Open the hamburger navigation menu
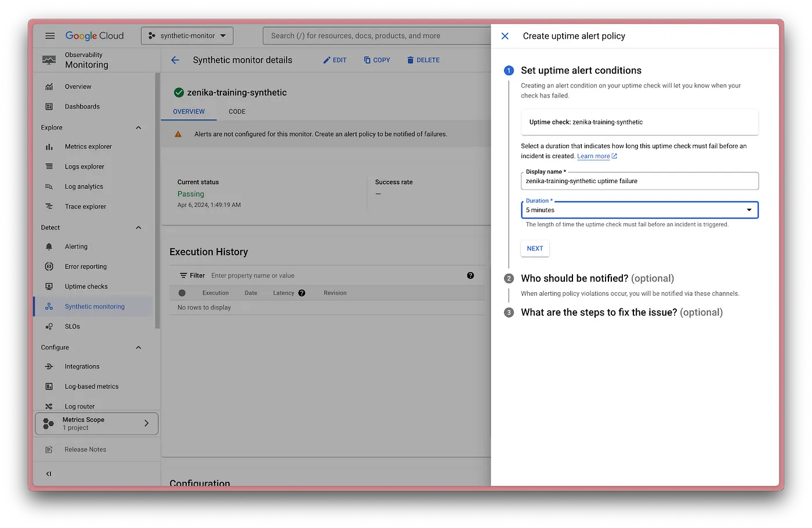 tap(50, 36)
